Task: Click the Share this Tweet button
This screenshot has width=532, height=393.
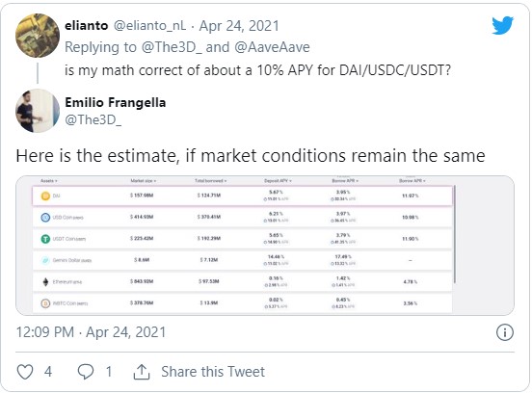Action: pyautogui.click(x=213, y=372)
